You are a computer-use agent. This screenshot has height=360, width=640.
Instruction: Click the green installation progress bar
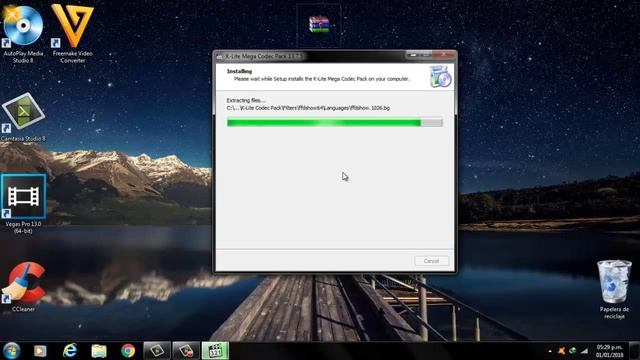335,122
